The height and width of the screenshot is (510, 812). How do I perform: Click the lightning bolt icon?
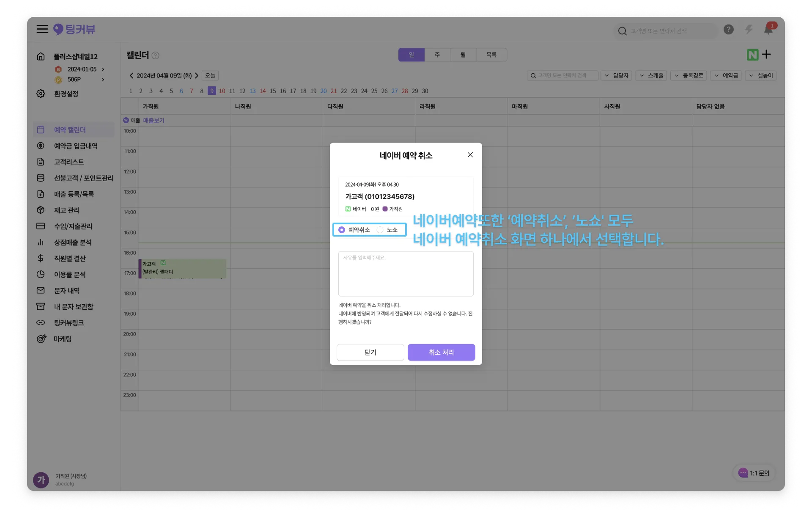749,30
